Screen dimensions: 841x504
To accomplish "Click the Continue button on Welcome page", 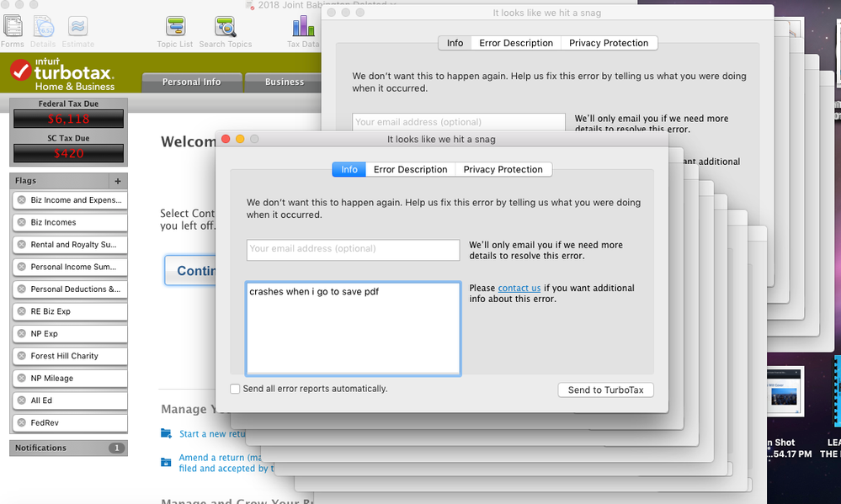I will pyautogui.click(x=190, y=270).
